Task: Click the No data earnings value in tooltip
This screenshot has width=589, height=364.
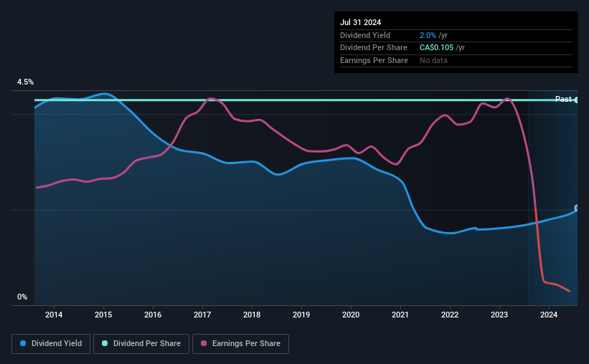Action: click(433, 60)
